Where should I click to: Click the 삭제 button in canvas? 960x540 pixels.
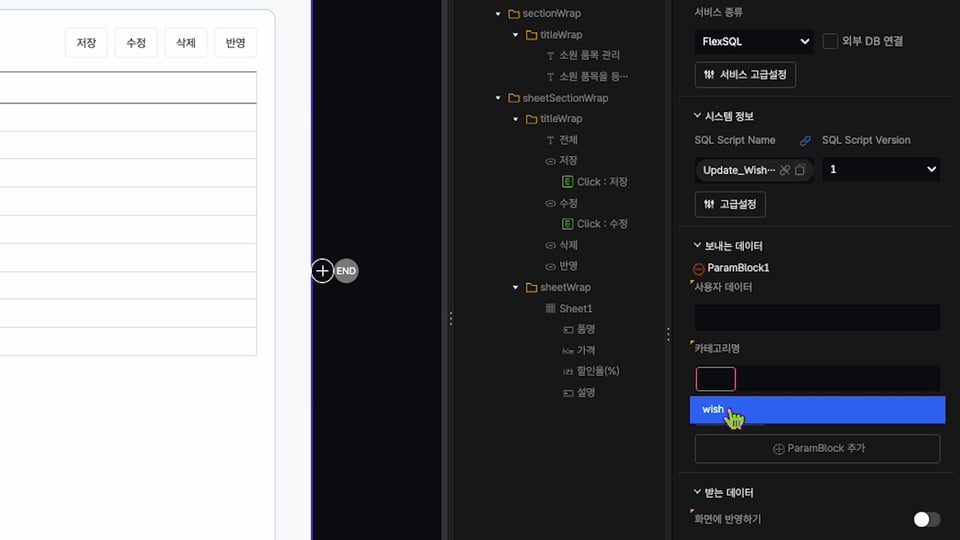(186, 43)
